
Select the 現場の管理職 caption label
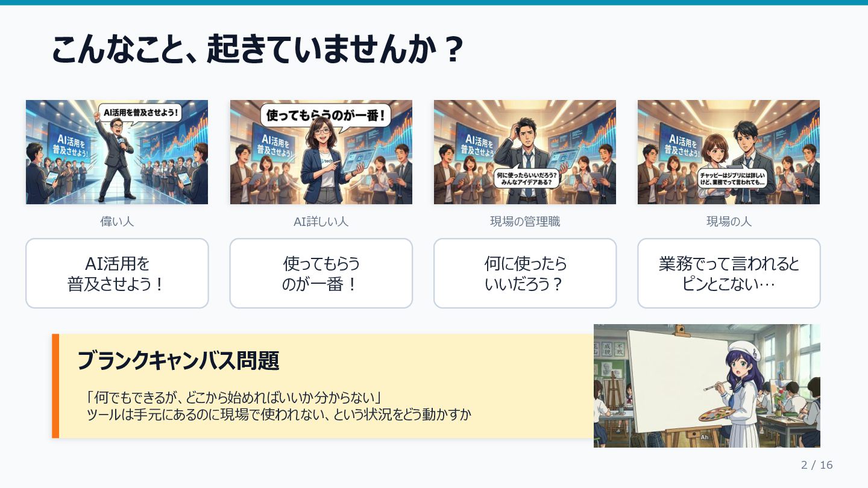(x=525, y=222)
